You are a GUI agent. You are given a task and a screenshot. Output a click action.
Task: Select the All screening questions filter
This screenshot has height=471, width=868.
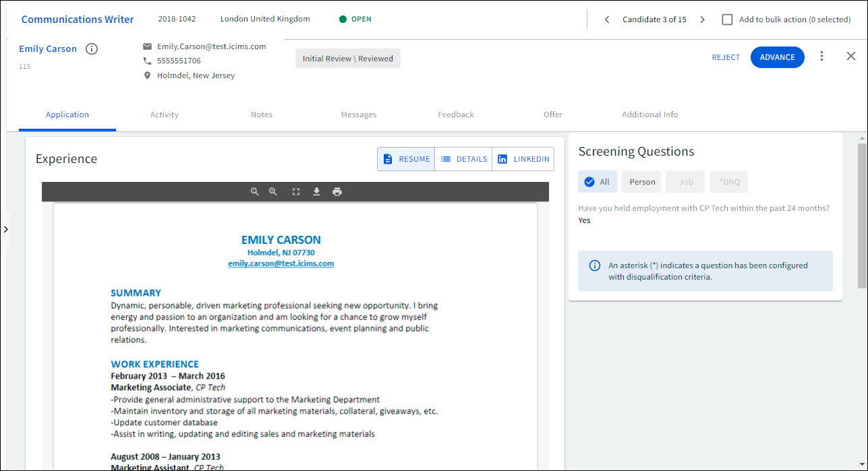(x=597, y=182)
